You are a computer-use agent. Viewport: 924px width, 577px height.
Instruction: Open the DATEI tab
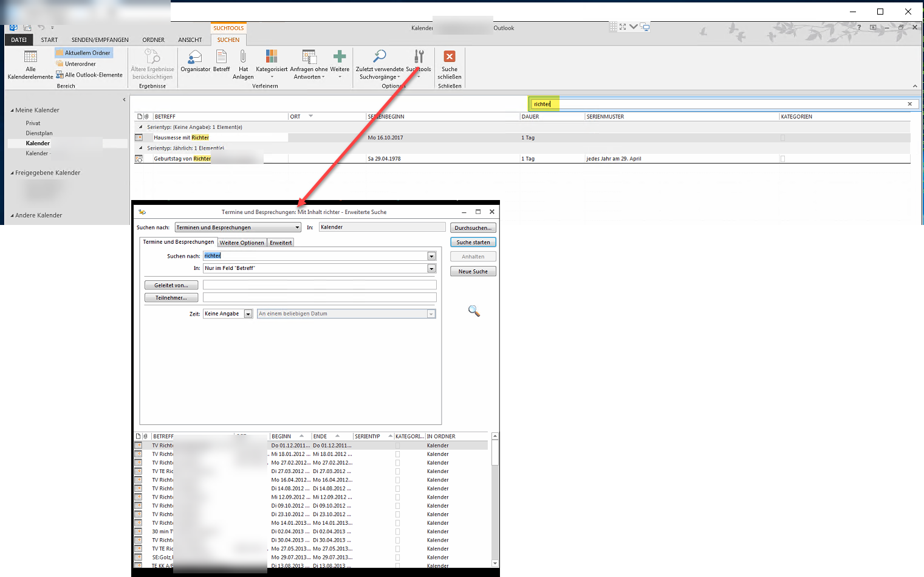tap(19, 40)
